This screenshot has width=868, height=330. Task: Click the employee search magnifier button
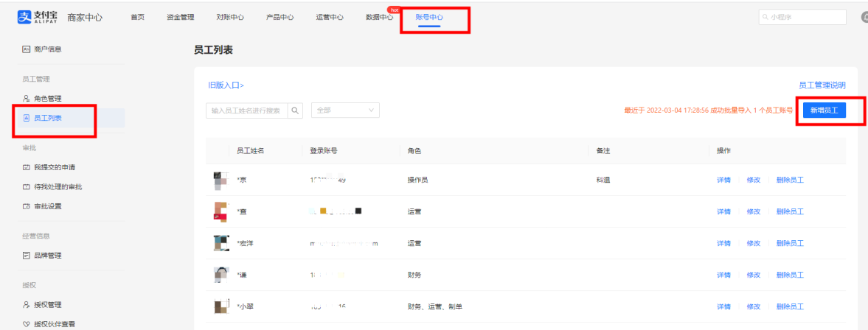click(296, 110)
